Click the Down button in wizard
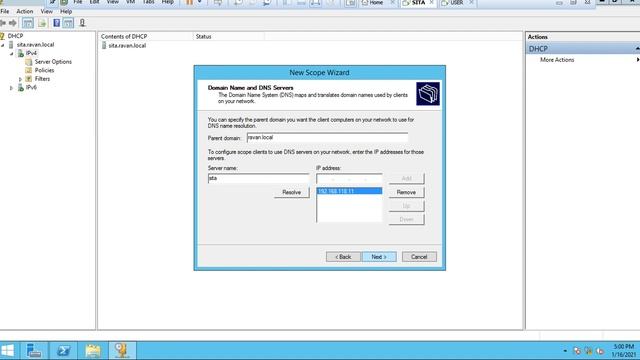The height and width of the screenshot is (360, 640). [x=406, y=219]
